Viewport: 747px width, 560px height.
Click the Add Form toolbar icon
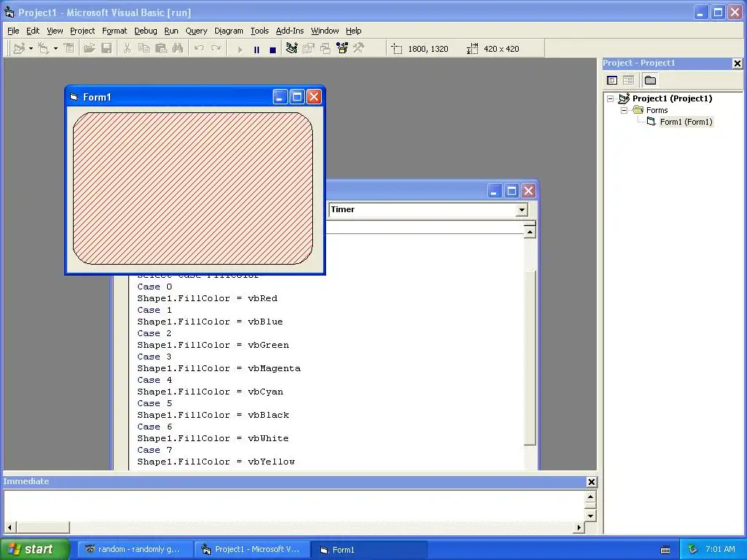(x=43, y=48)
